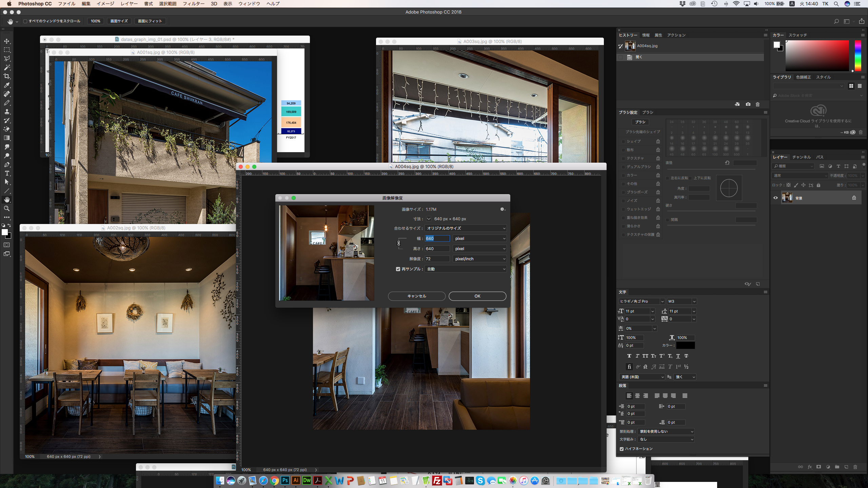Enable すべてのウィンドウをスクロール checkbox

[x=25, y=21]
